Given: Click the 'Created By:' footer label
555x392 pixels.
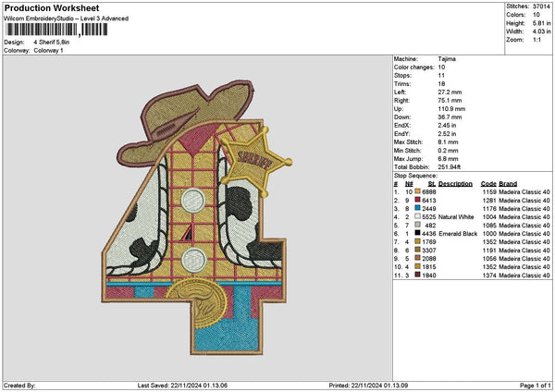Looking at the screenshot, I should click(x=19, y=386).
